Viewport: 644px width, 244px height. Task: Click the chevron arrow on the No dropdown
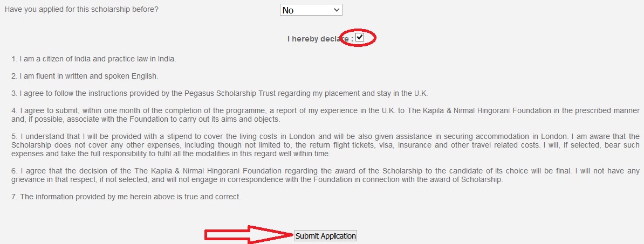(x=337, y=10)
